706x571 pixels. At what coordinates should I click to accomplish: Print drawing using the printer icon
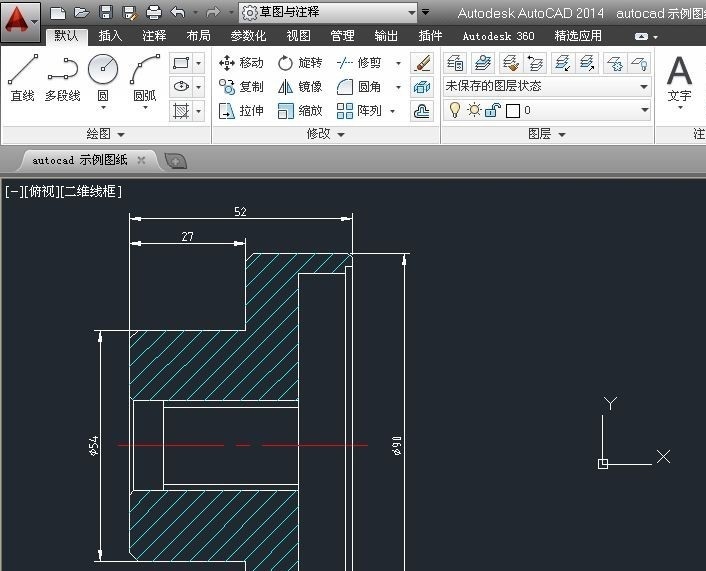[154, 13]
